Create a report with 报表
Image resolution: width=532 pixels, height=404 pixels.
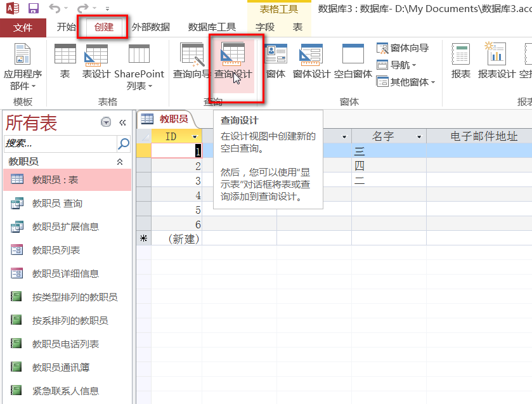coord(461,61)
